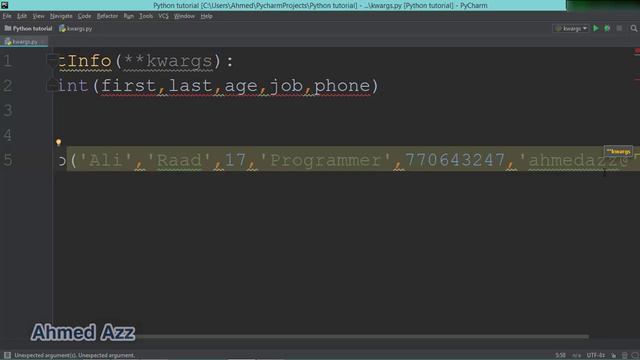Click the PyCharm window icon in title bar
Image resolution: width=640 pixels, height=360 pixels.
click(x=4, y=5)
